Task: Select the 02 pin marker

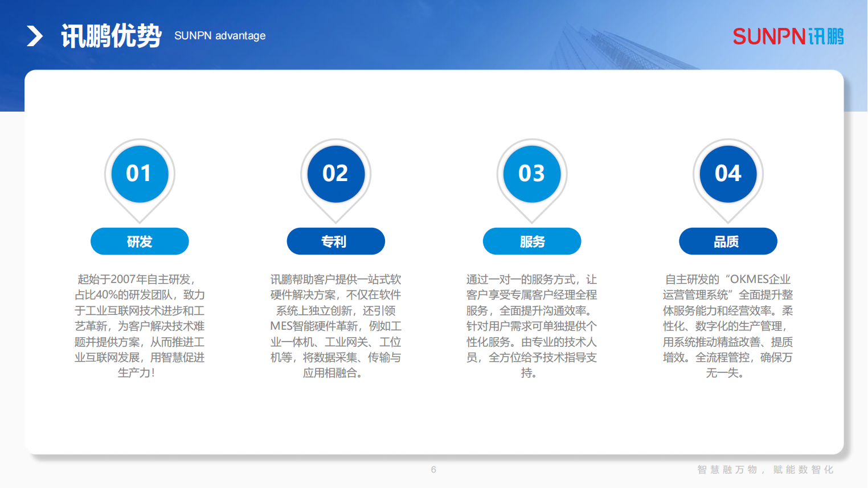Action: 336,181
